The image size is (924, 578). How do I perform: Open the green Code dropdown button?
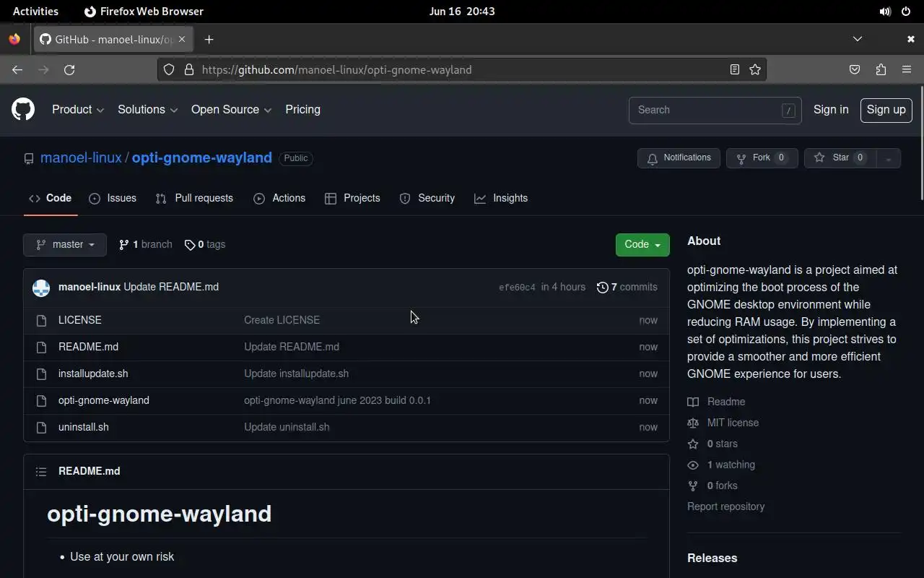coord(642,244)
